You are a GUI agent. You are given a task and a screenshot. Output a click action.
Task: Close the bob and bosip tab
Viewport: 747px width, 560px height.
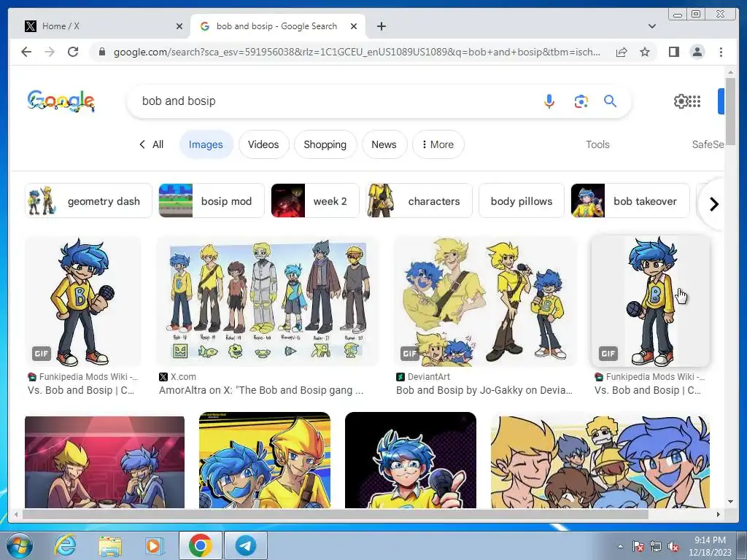click(354, 26)
